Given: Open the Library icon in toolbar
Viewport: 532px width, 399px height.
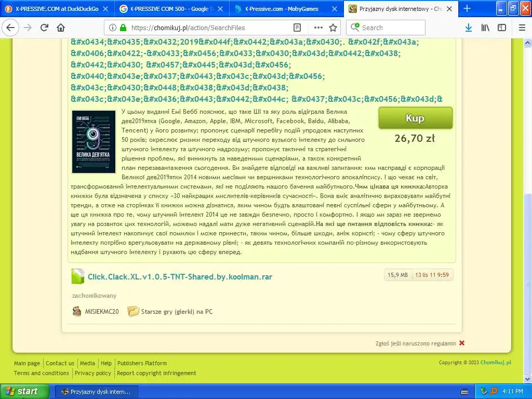Looking at the screenshot, I should point(485,28).
